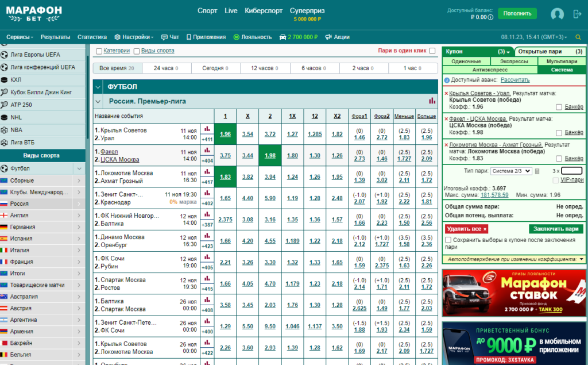This screenshot has width=588, height=365.
Task: Switch to Открытые пари tab
Action: point(550,52)
